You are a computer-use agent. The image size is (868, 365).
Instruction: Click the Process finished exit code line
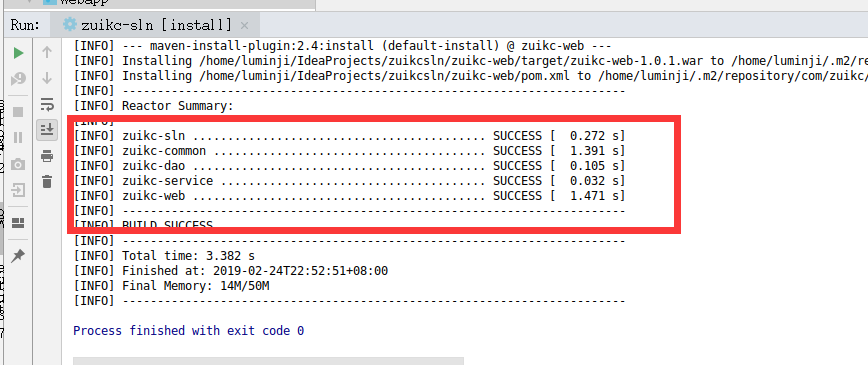188,331
